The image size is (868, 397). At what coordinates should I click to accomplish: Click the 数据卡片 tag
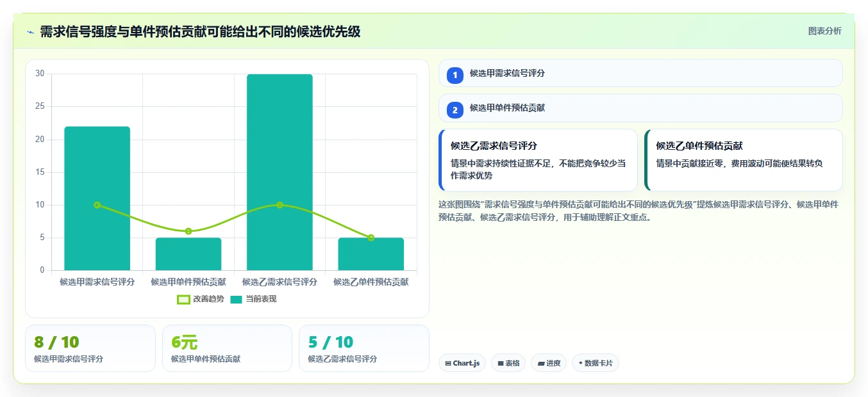596,363
